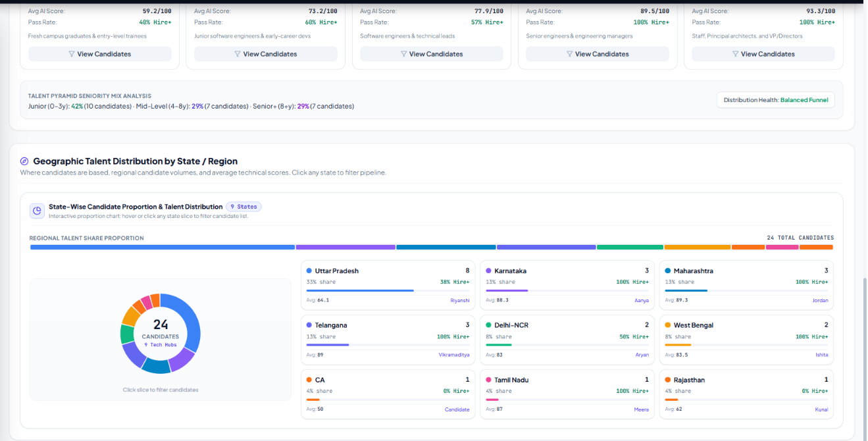Click pie chart icon beside State-Wise Candidate Proportion
Image resolution: width=868 pixels, height=441 pixels.
[x=37, y=211]
